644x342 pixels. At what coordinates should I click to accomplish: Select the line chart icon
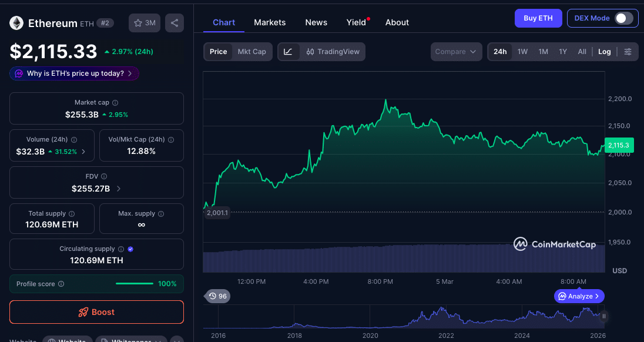(x=289, y=52)
